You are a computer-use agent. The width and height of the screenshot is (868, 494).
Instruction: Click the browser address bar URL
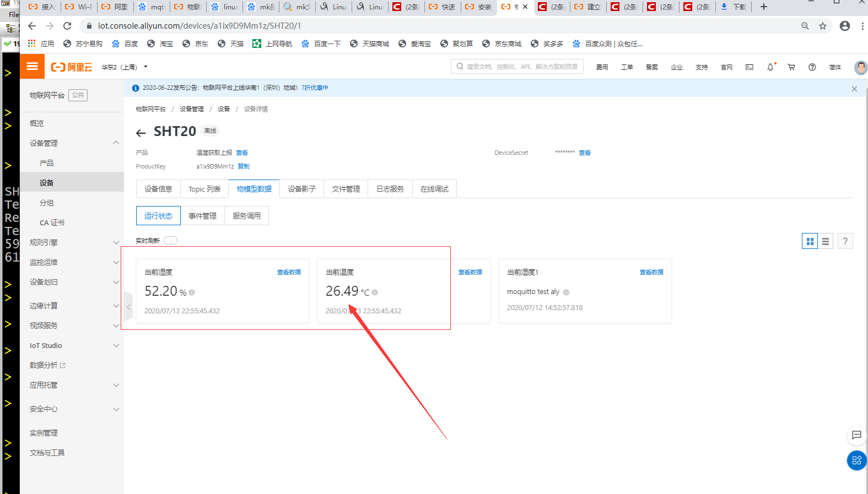(200, 26)
